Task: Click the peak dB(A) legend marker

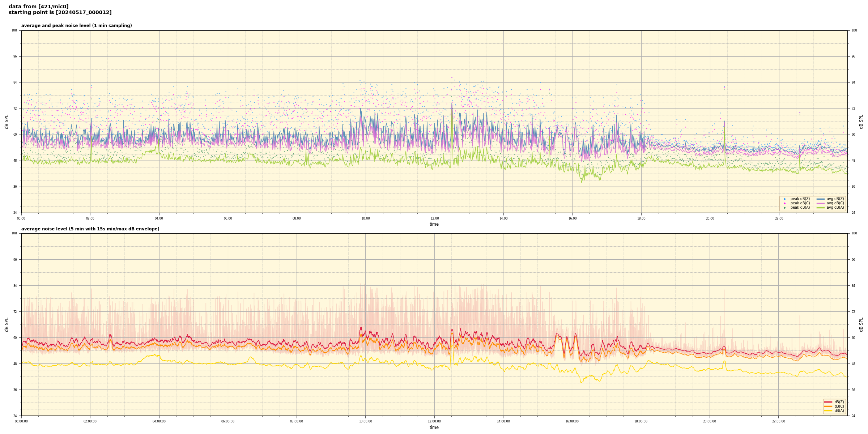Action: (x=784, y=208)
